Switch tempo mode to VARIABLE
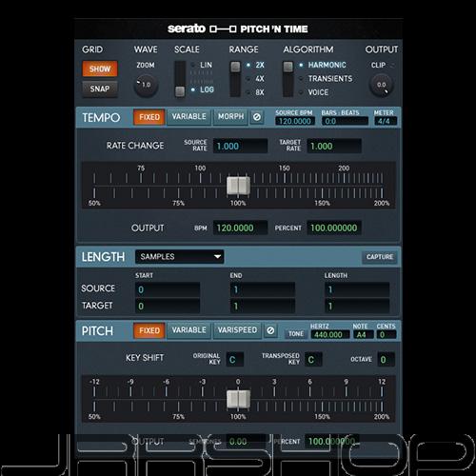Viewport: 476px width, 476px height. 188,117
